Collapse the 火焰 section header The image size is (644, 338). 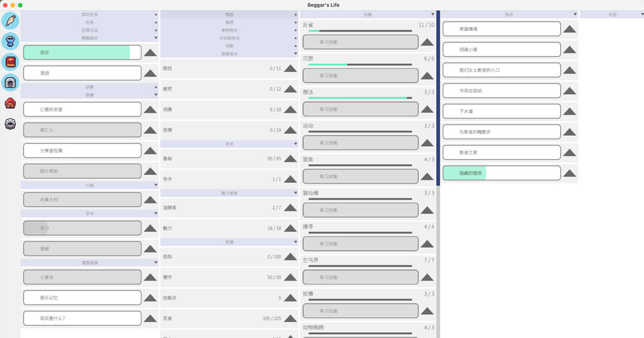point(90,185)
